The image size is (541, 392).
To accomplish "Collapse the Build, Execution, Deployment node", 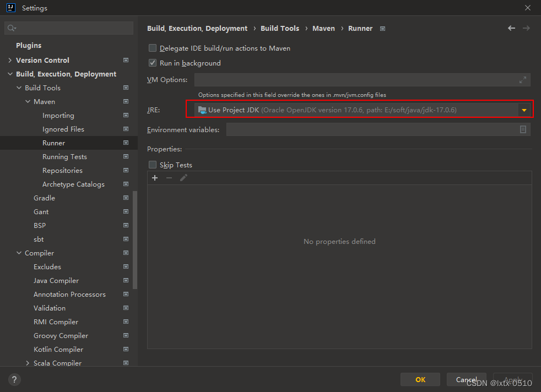I will [x=10, y=74].
